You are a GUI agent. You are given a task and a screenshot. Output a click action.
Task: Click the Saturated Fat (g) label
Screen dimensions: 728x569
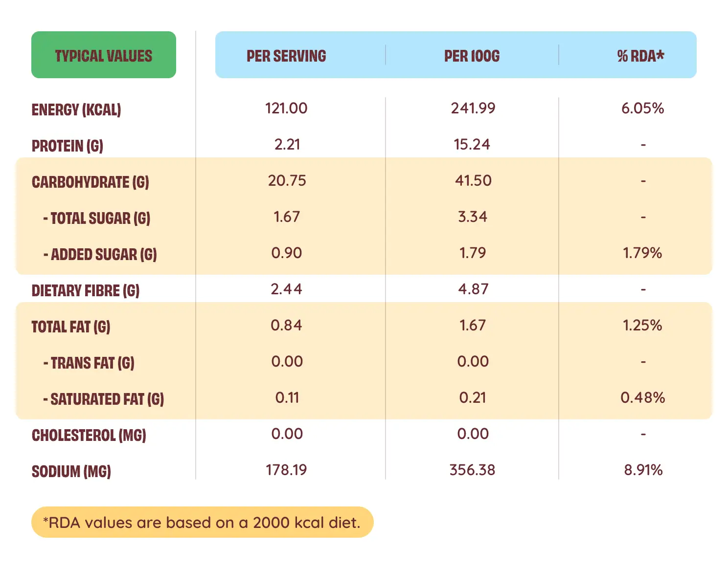104,399
